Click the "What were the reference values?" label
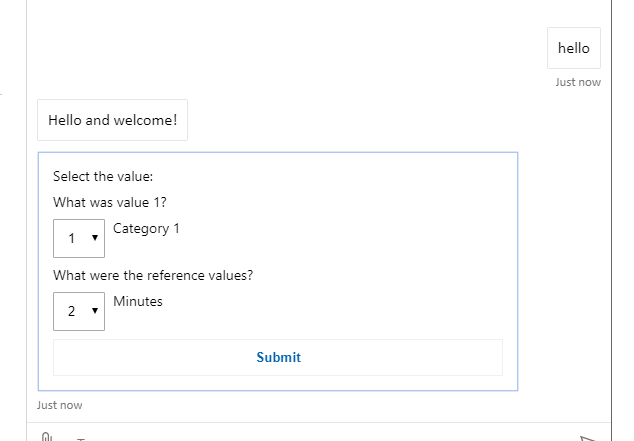 (153, 275)
